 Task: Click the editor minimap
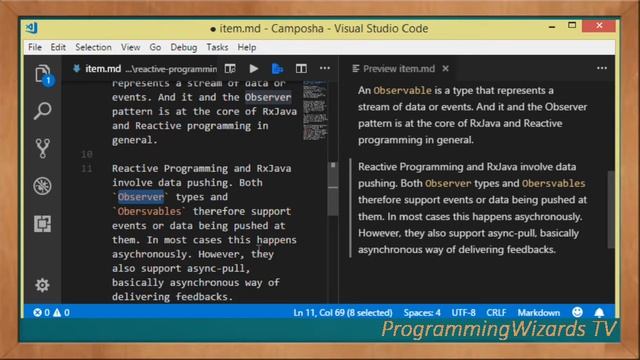[315, 110]
